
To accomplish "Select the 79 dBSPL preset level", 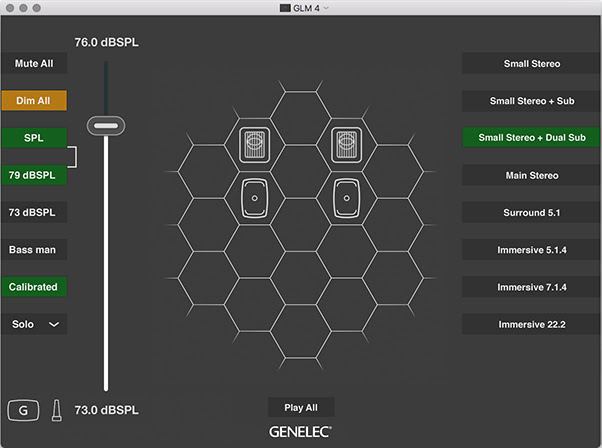I will coord(34,175).
